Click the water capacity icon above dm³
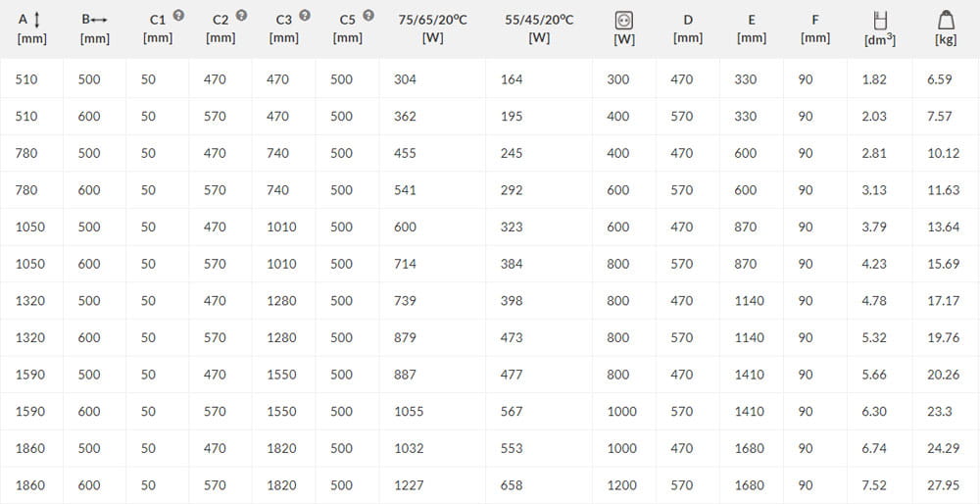Viewport: 980px width, 504px height. click(879, 19)
